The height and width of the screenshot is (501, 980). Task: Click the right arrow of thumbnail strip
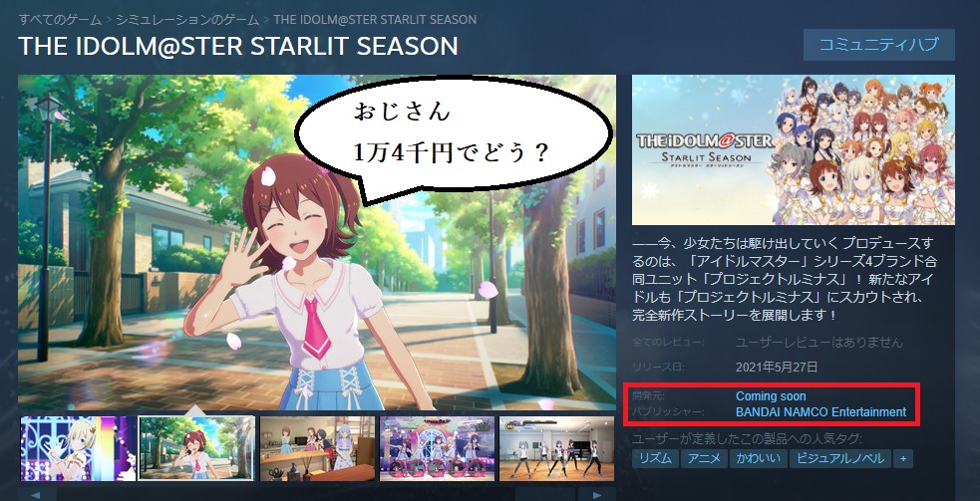[x=597, y=495]
